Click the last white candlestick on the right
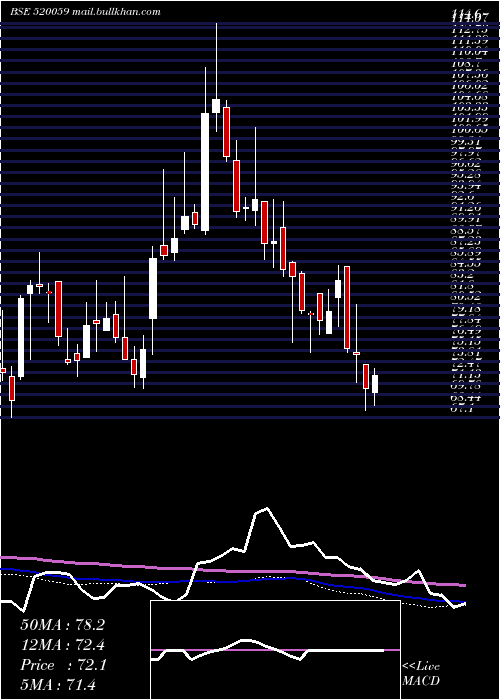This screenshot has height=700, width=500. pyautogui.click(x=375, y=384)
